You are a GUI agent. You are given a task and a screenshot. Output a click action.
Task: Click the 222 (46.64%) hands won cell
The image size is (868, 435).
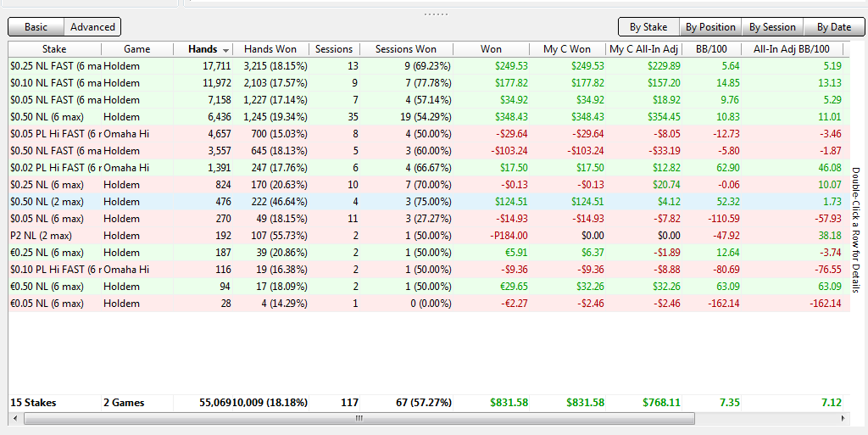(x=278, y=202)
